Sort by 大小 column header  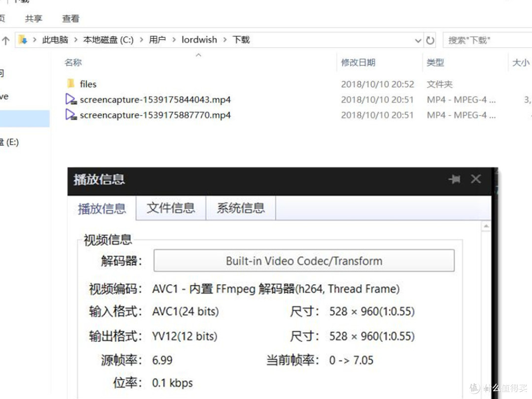tap(521, 63)
